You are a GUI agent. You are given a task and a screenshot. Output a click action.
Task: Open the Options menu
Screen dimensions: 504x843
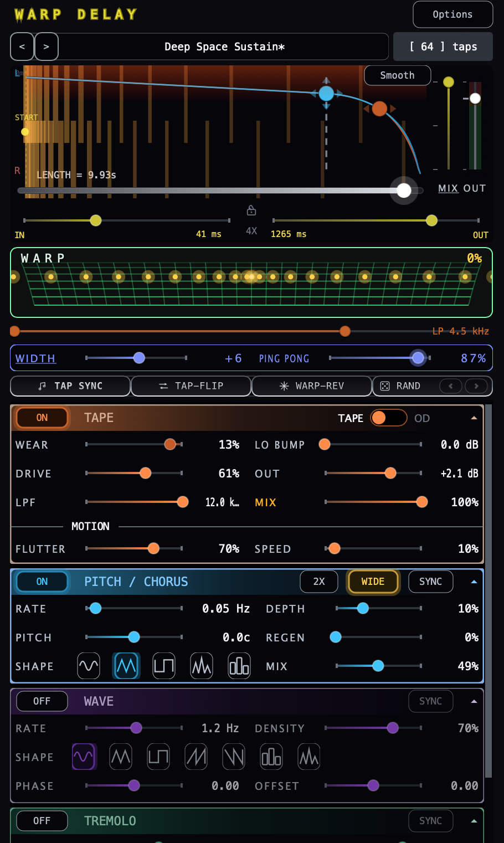tap(452, 14)
